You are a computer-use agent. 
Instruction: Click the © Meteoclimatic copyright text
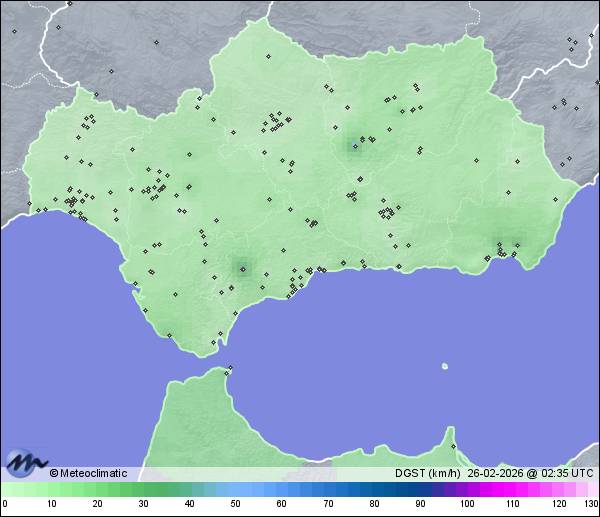pos(88,473)
